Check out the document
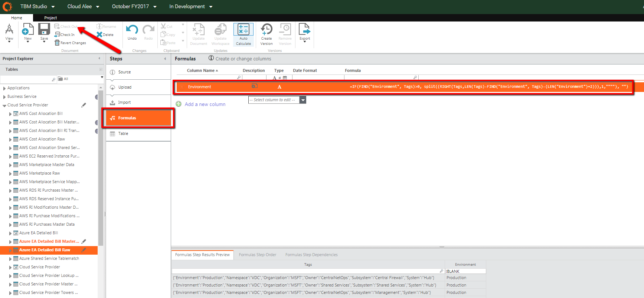This screenshot has height=298, width=644. [66, 26]
